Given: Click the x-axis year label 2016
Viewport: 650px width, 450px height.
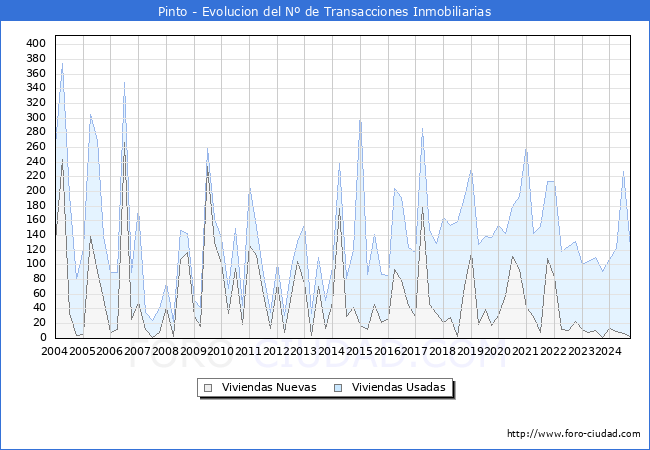Looking at the screenshot, I should [x=387, y=351].
